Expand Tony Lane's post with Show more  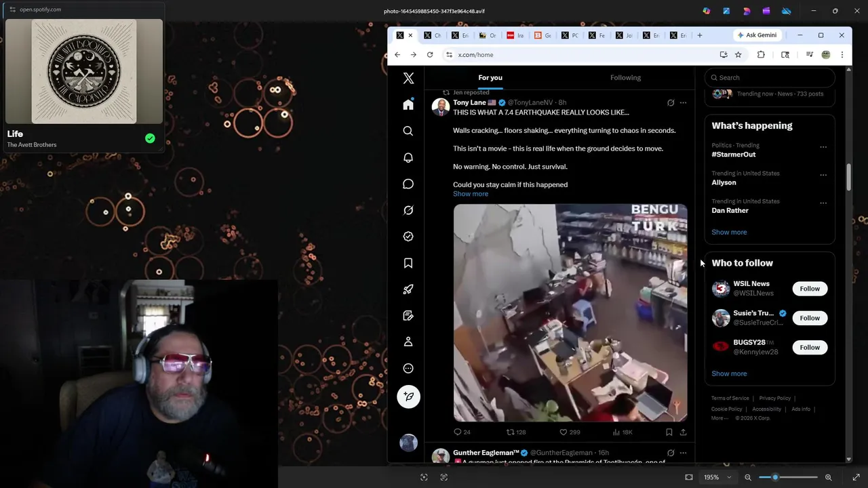471,194
